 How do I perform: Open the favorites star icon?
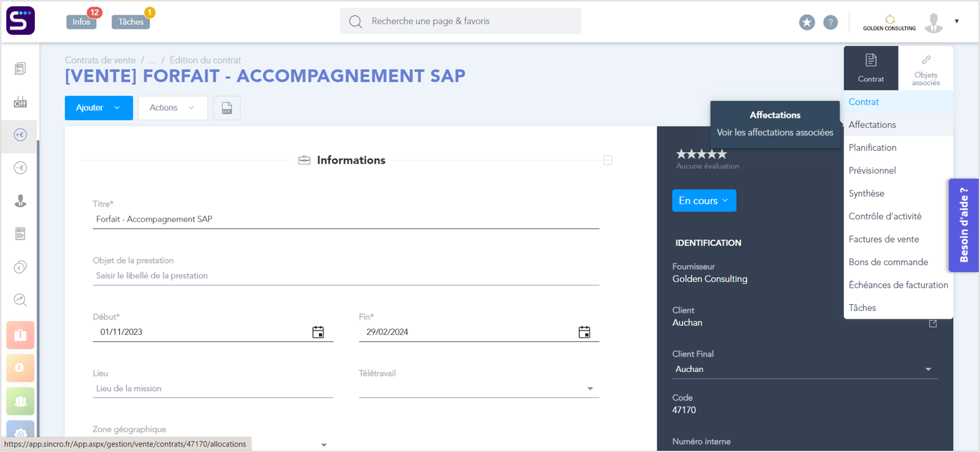pos(806,22)
